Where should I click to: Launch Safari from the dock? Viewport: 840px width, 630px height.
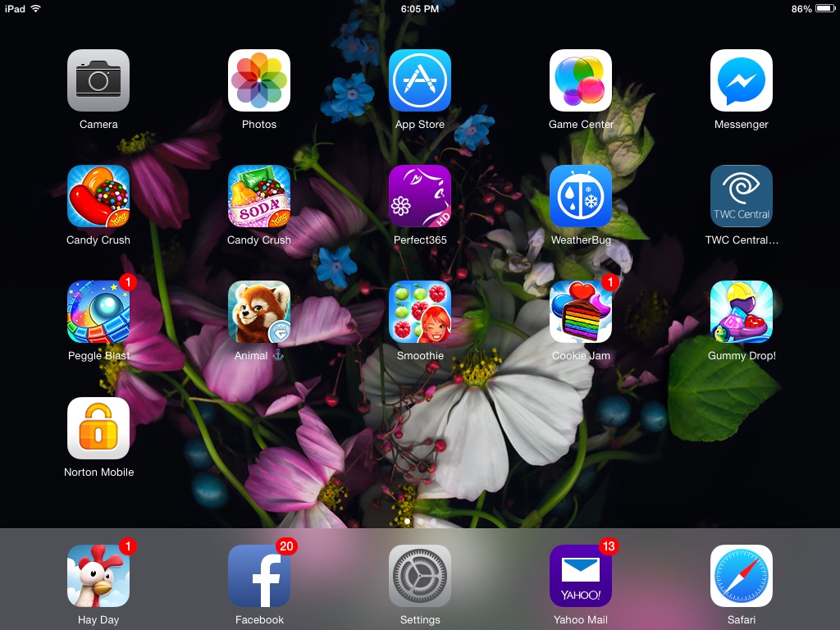(x=741, y=576)
